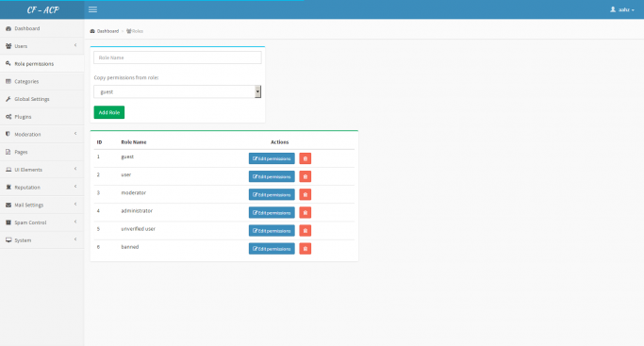The height and width of the screenshot is (346, 644).
Task: Edit permissions for unverified user role
Action: [x=272, y=231]
